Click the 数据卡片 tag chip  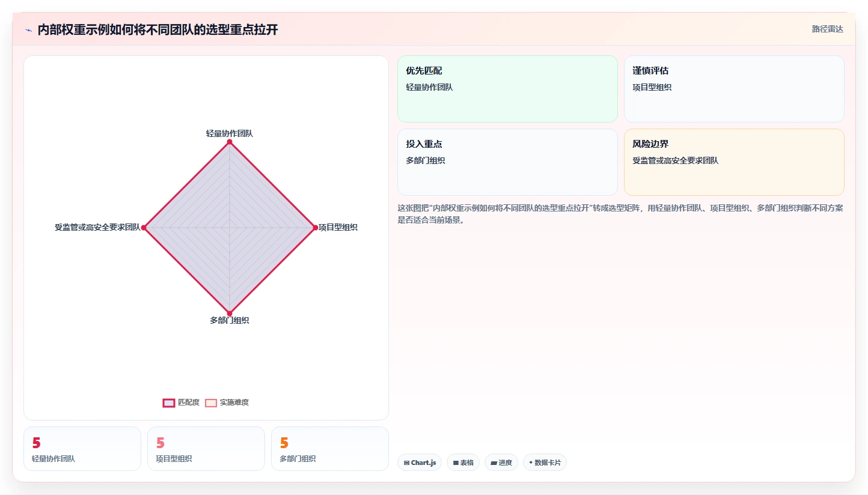click(x=545, y=463)
